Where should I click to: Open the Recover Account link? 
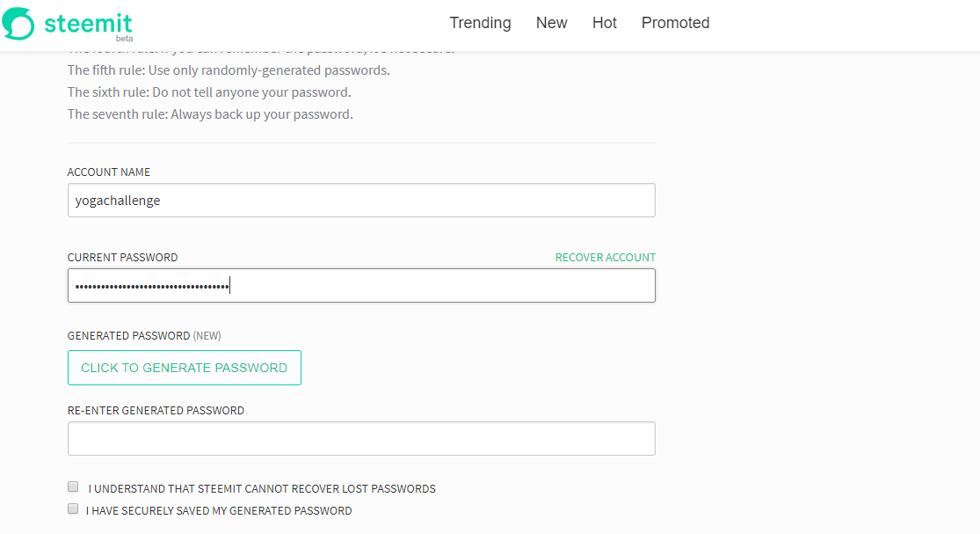tap(606, 258)
